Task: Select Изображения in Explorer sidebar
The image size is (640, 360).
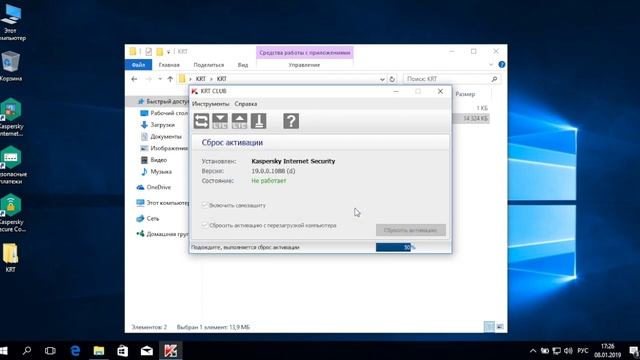Action: click(x=164, y=148)
